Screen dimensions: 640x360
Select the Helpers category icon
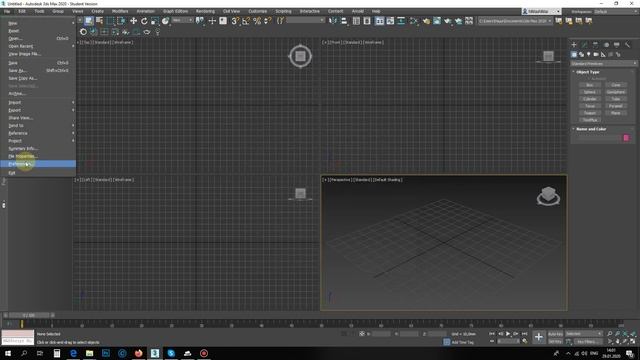click(603, 54)
